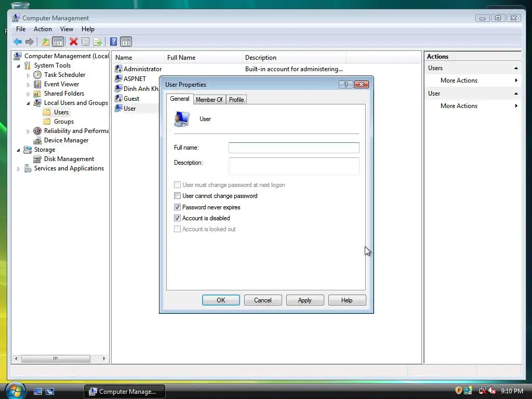Image resolution: width=532 pixels, height=399 pixels.
Task: Click the tree pane scroll right arrow
Action: point(104,358)
